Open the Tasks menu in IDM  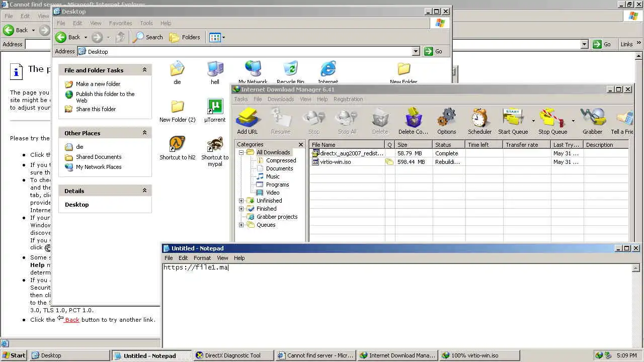(x=241, y=99)
